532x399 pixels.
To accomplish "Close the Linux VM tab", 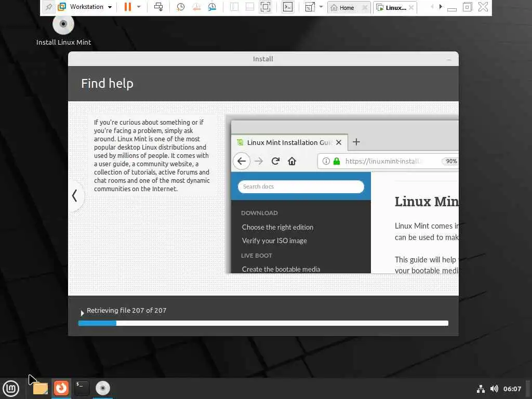I will pyautogui.click(x=411, y=7).
